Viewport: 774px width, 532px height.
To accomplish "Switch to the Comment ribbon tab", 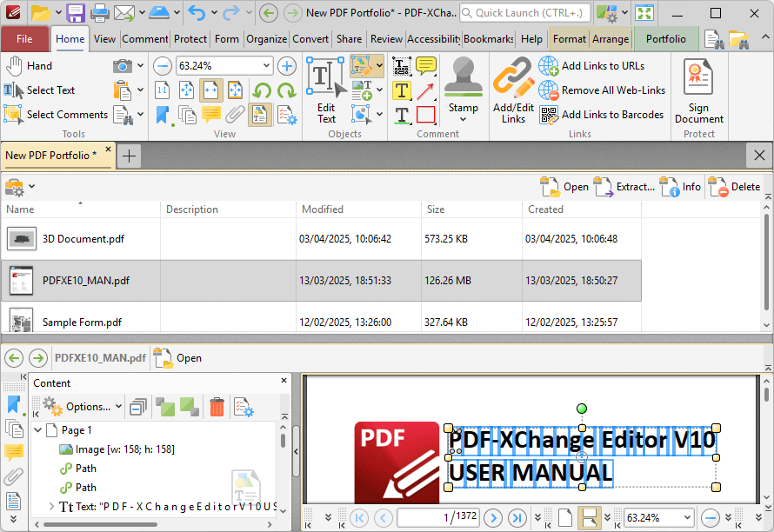I will point(144,39).
